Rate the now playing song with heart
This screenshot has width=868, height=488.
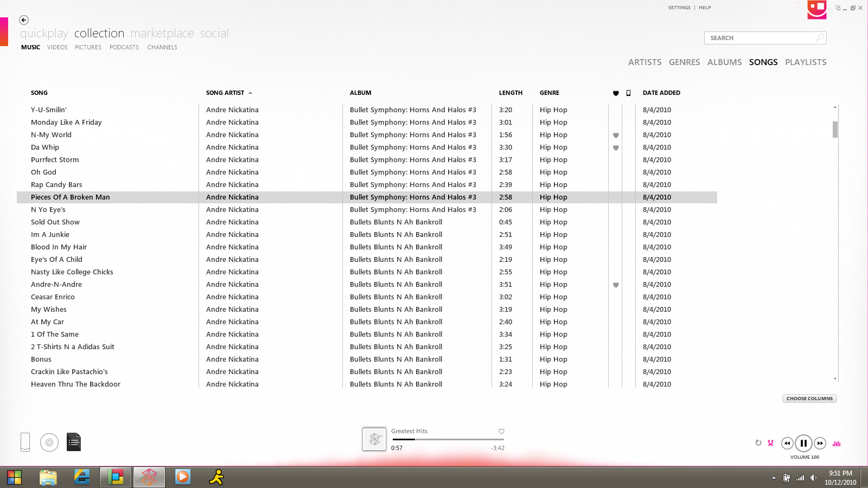[x=501, y=432]
